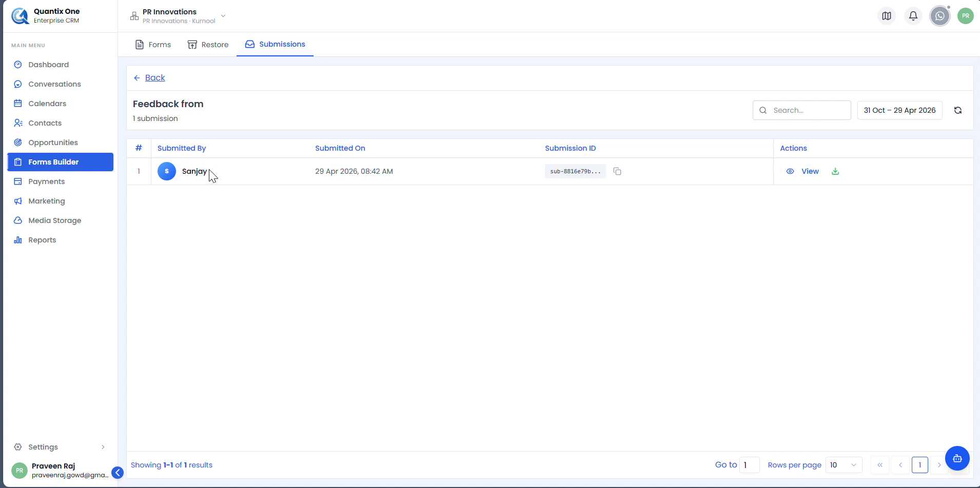
Task: Go to previous page
Action: pyautogui.click(x=900, y=465)
